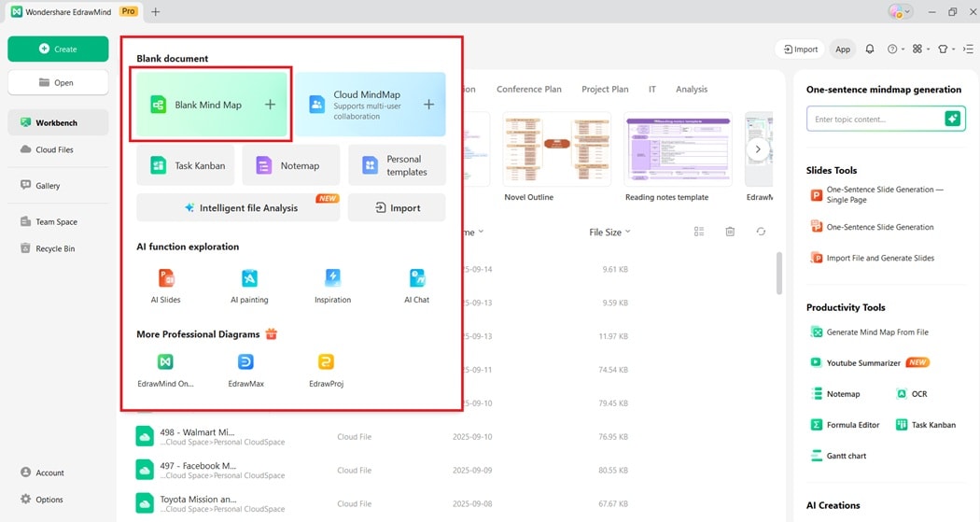980x522 pixels.
Task: Open the user avatar dropdown in title bar
Action: pos(900,11)
